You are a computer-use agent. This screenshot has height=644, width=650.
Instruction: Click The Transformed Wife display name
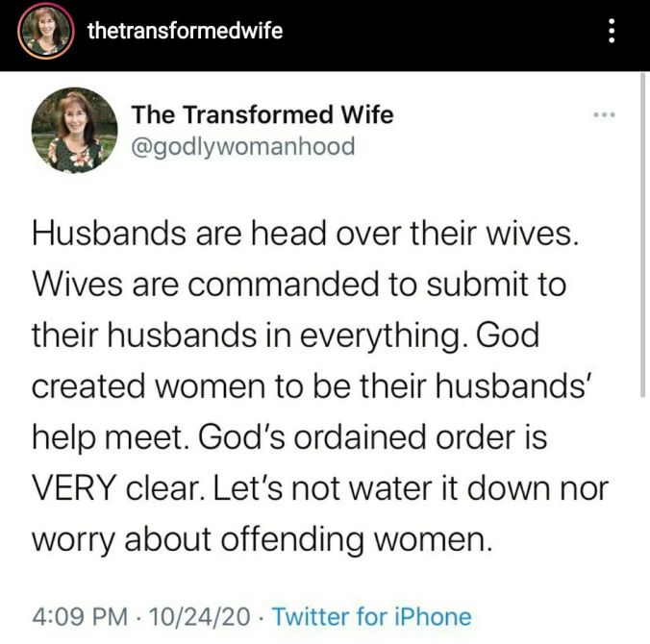(262, 114)
